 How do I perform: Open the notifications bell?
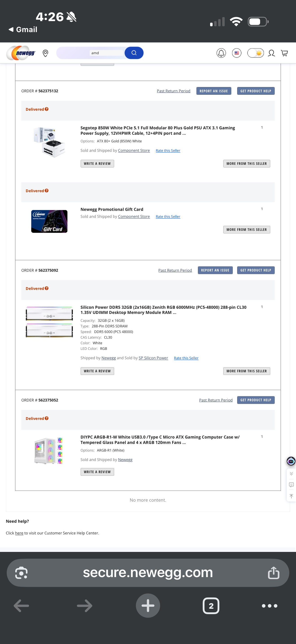221,53
